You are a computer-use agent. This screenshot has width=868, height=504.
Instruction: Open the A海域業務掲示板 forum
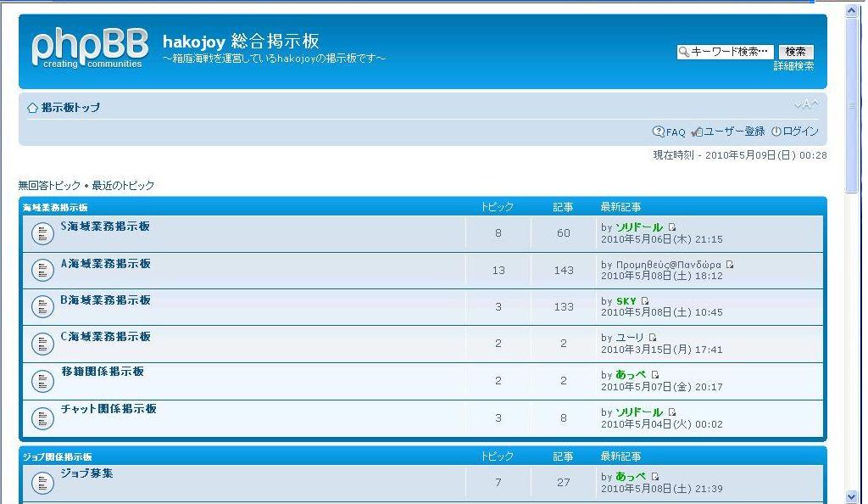(106, 264)
